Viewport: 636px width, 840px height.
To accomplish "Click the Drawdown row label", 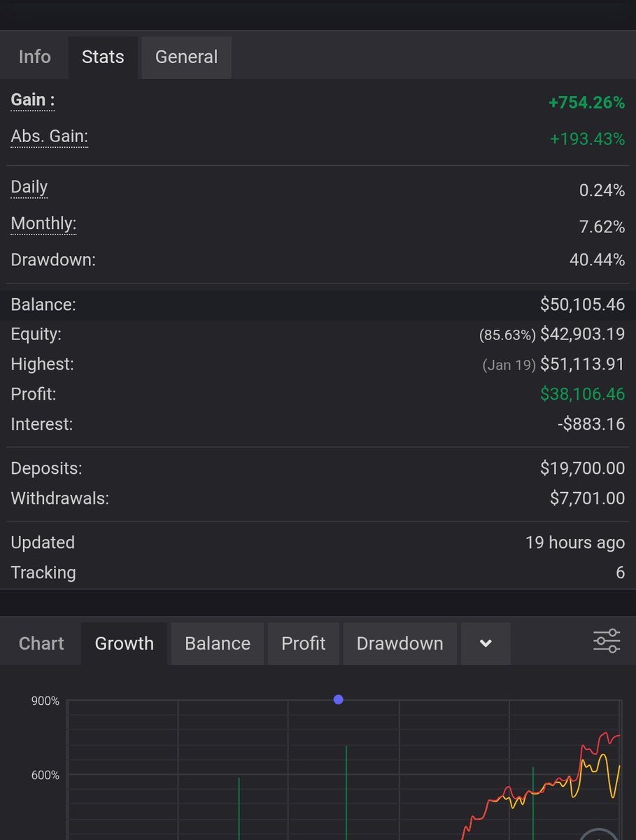I will [x=53, y=260].
